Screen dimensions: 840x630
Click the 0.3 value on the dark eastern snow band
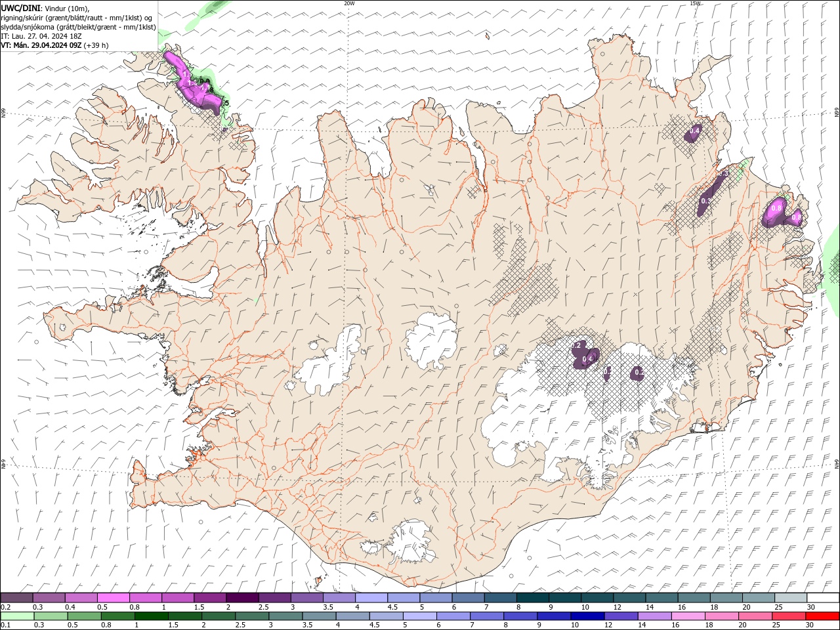[x=705, y=201]
